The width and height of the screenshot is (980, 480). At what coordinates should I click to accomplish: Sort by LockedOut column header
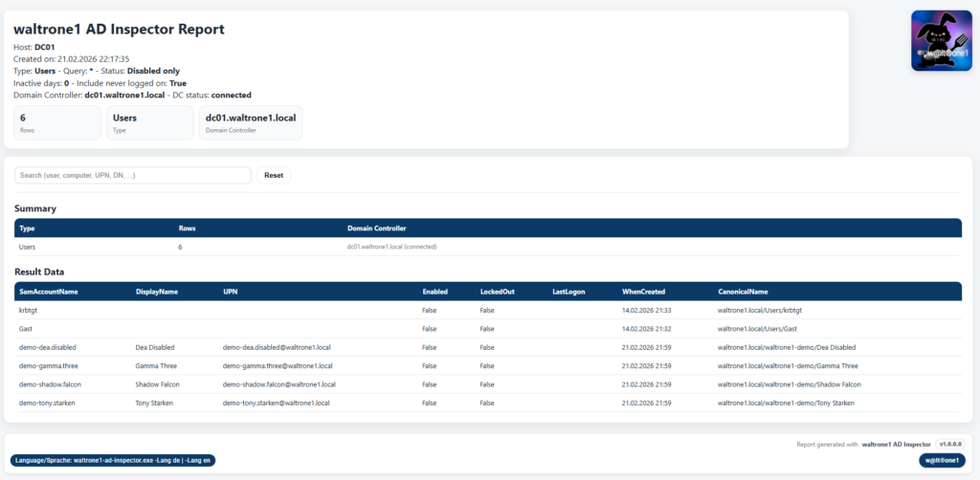tap(497, 292)
